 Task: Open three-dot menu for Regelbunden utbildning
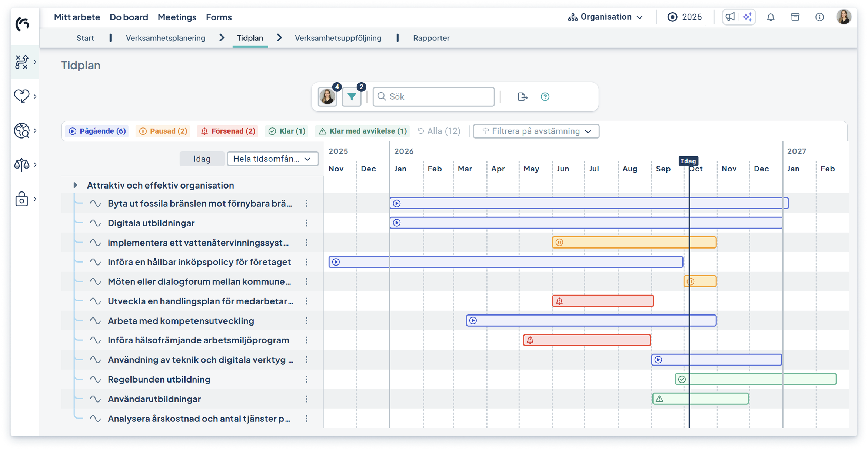coord(306,379)
